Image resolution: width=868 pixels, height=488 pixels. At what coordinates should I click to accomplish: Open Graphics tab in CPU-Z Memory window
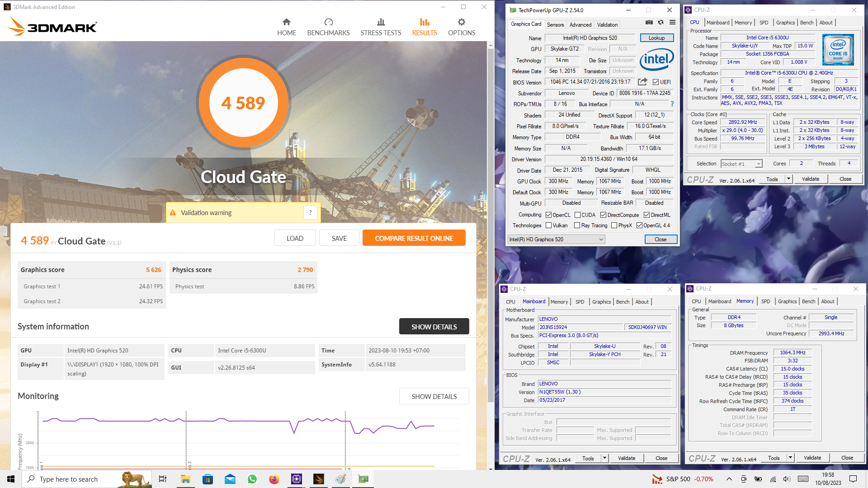click(787, 301)
